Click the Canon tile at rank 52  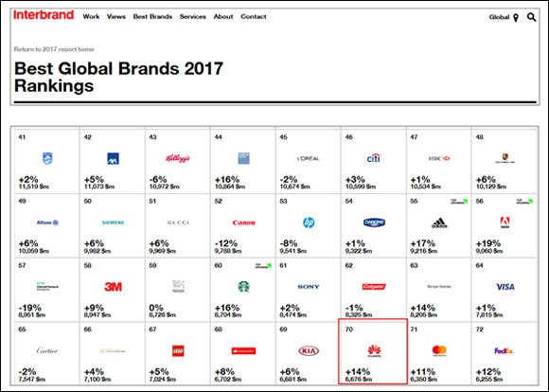[243, 225]
